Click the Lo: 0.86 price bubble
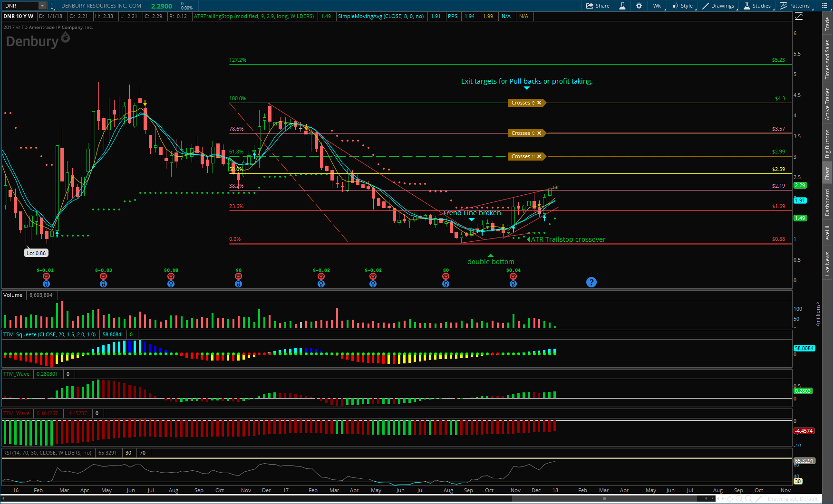Screen dimensions: 833x504 pos(36,253)
